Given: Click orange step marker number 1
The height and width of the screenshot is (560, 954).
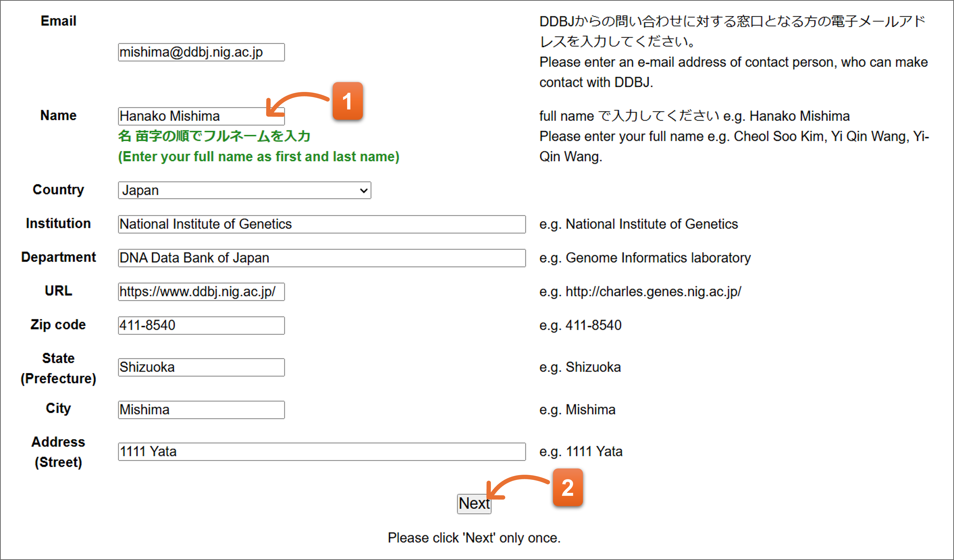Looking at the screenshot, I should pos(347,101).
